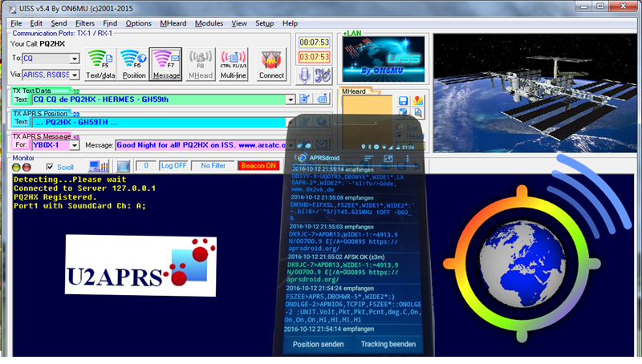
Task: Click phone log entry '2016-10-12 21:54:24 empfangen'
Action: pos(330,288)
